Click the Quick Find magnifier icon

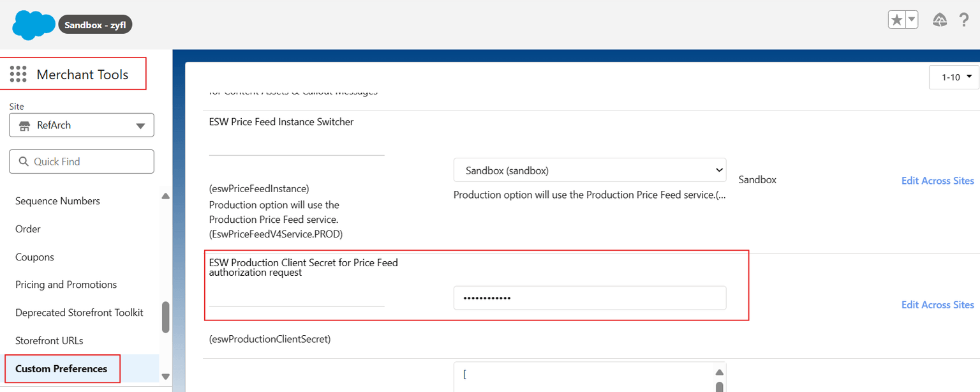(24, 162)
